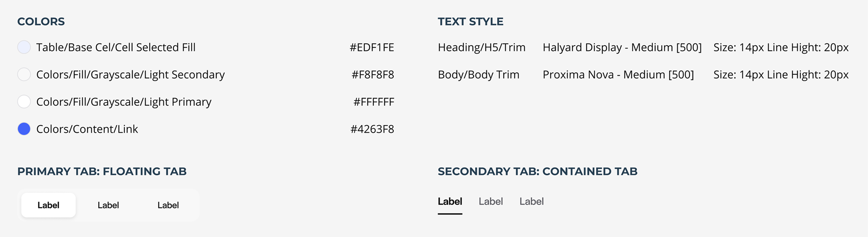868x237 pixels.
Task: Open the second contained tab Label
Action: (491, 201)
